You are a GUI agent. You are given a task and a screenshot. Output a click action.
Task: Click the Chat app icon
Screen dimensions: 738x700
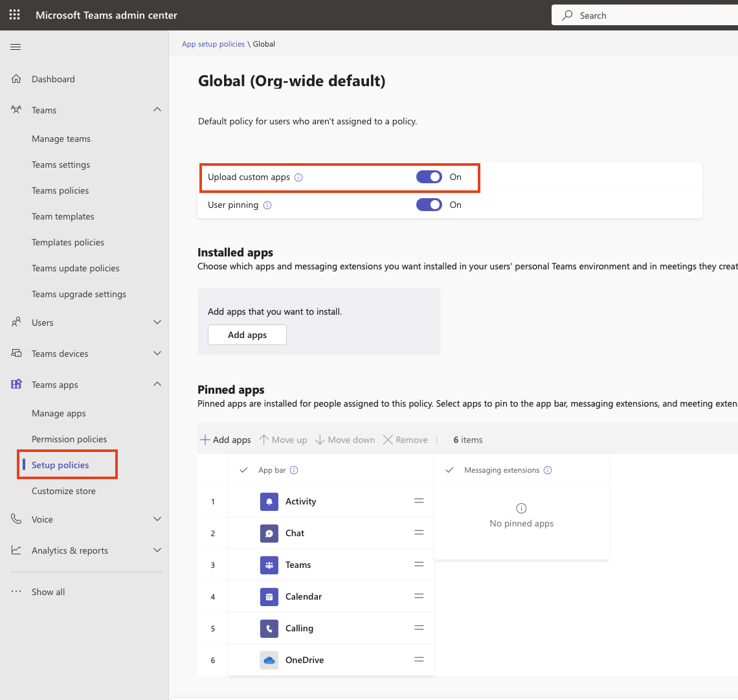click(269, 533)
